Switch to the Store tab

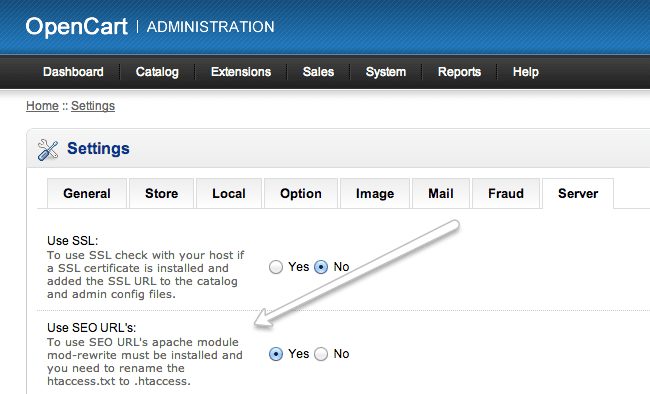(x=161, y=193)
